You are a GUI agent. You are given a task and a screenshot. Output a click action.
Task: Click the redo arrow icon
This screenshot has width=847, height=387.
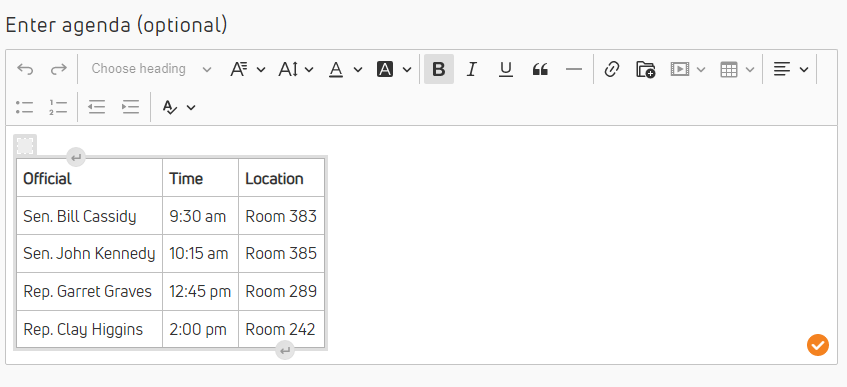pyautogui.click(x=58, y=69)
